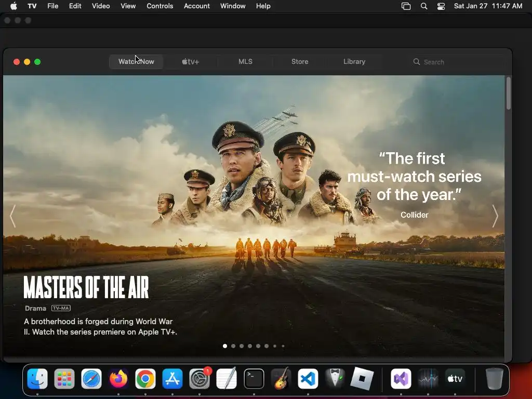Open System Settings from the Dock
The width and height of the screenshot is (532, 399).
[x=199, y=379]
